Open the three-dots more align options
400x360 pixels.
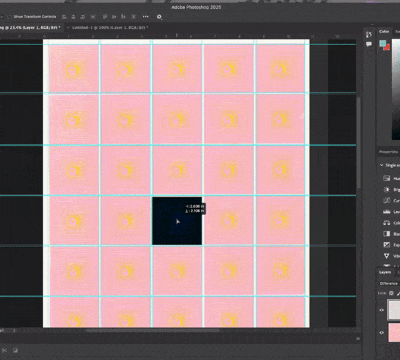146,16
